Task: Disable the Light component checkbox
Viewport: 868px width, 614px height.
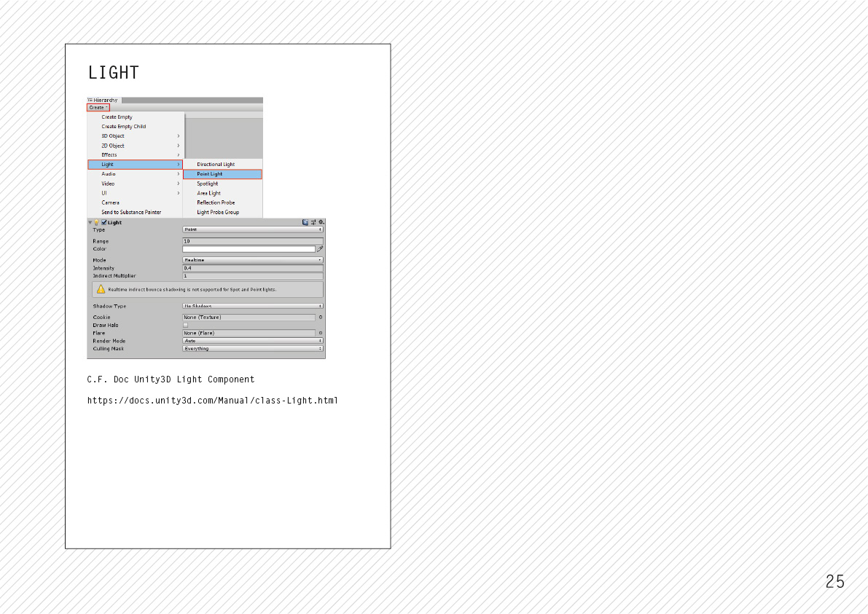Action: [103, 222]
